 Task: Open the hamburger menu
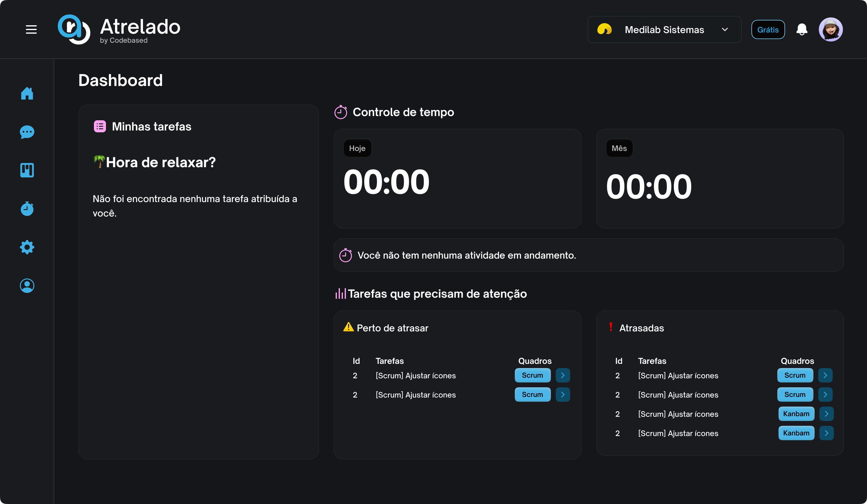(31, 29)
